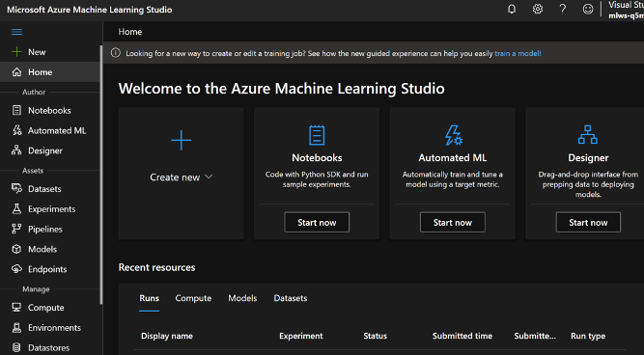Open help question mark icon
Screen dimensions: 644x355
563,9
